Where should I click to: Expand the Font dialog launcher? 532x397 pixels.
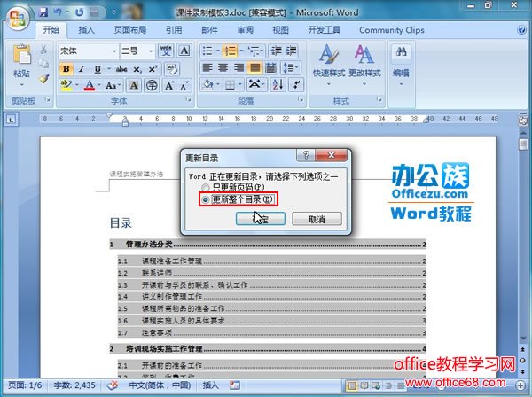(x=188, y=99)
